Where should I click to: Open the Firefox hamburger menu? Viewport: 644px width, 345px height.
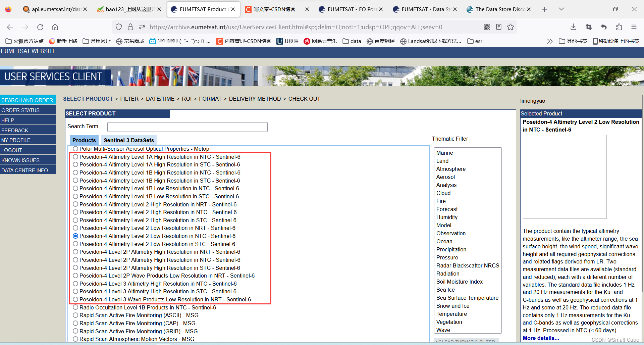click(634, 27)
